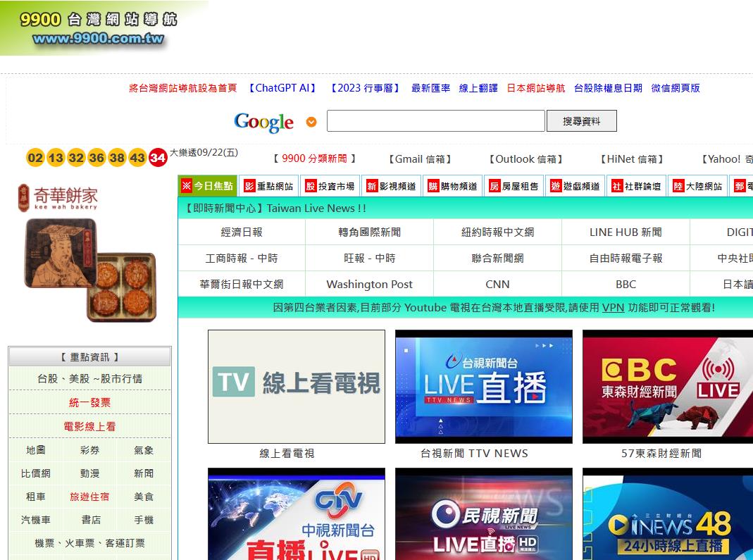The height and width of the screenshot is (560, 753).
Task: Click lottery ball number 43
Action: pyautogui.click(x=137, y=158)
